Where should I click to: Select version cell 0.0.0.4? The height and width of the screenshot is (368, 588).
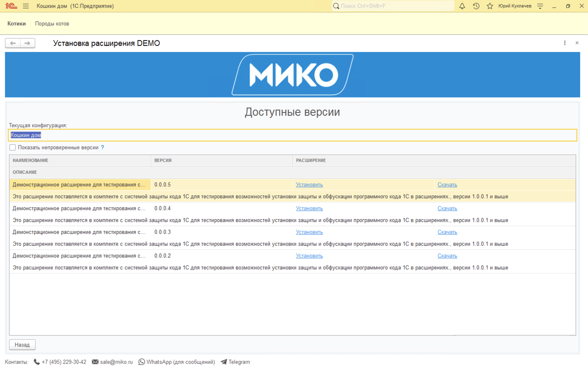(221, 208)
